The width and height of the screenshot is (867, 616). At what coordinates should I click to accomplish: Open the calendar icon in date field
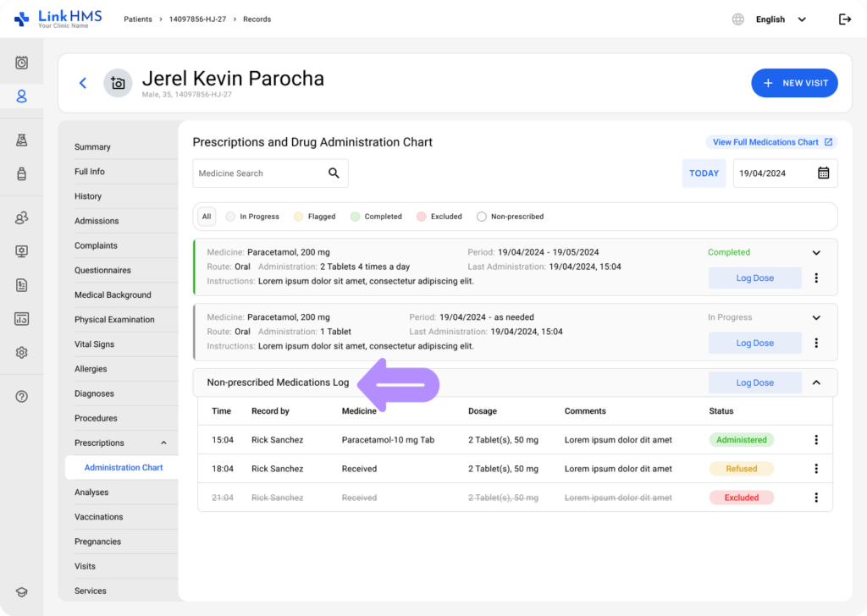tap(823, 173)
